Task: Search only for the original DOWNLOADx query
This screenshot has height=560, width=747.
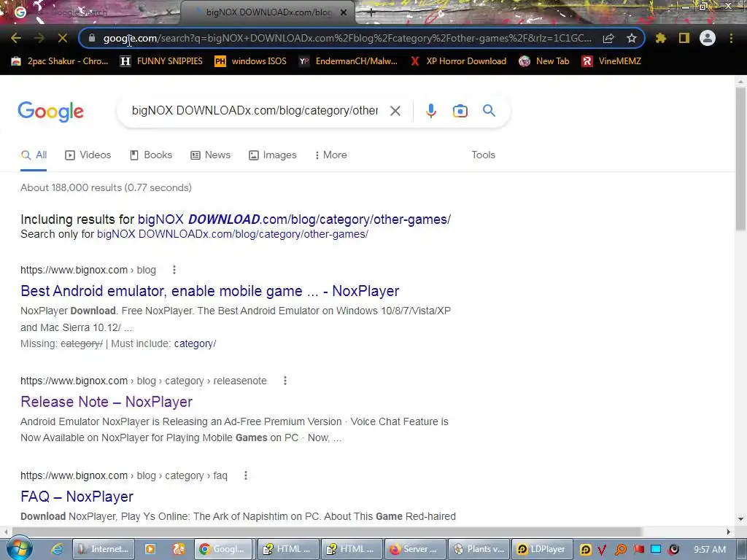Action: (x=233, y=234)
